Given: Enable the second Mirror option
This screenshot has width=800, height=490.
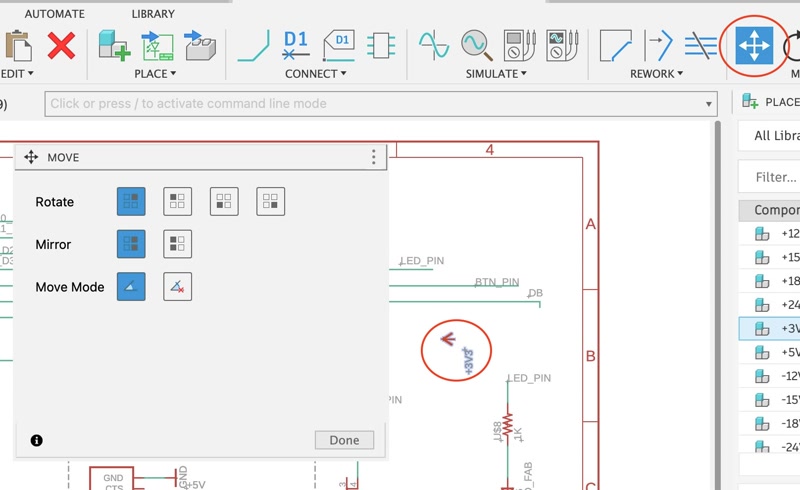Looking at the screenshot, I should coord(178,243).
